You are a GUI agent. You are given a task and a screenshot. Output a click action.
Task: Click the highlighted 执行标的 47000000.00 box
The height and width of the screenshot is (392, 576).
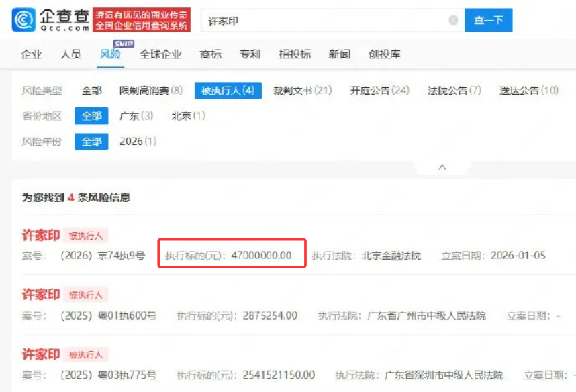click(231, 254)
